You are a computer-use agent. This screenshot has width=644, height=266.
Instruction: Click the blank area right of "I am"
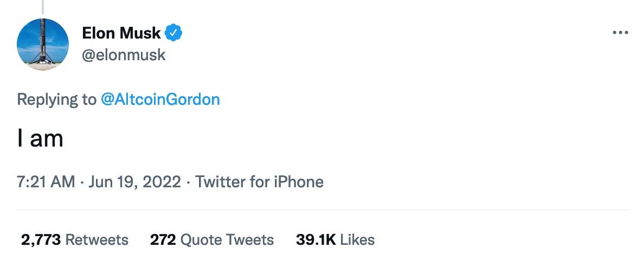tap(325, 140)
